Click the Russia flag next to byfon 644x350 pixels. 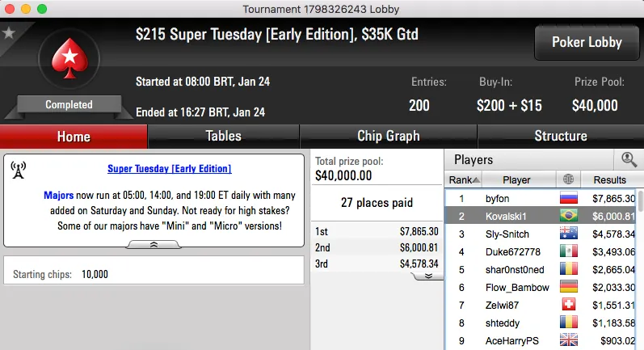click(569, 198)
